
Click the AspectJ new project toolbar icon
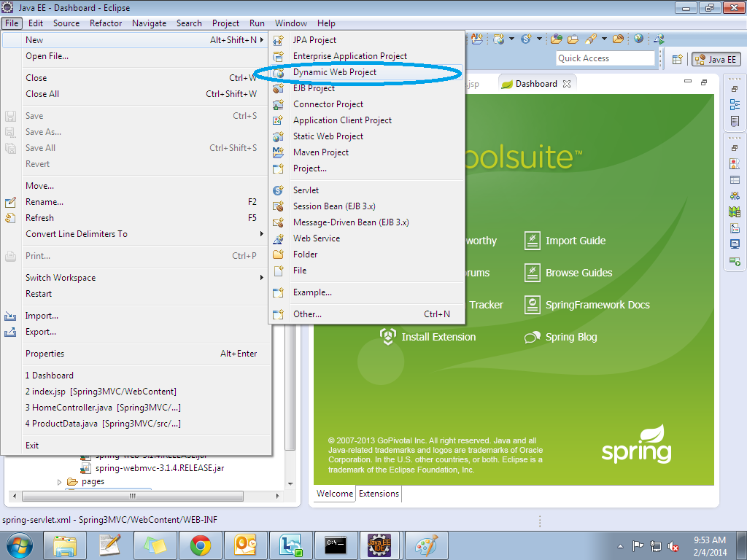[477, 39]
